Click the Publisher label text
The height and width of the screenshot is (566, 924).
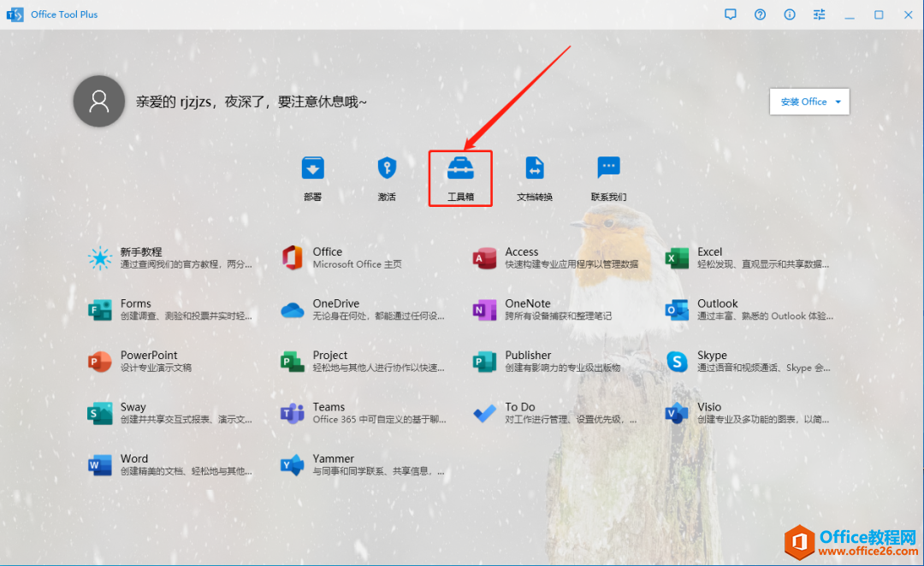click(528, 355)
